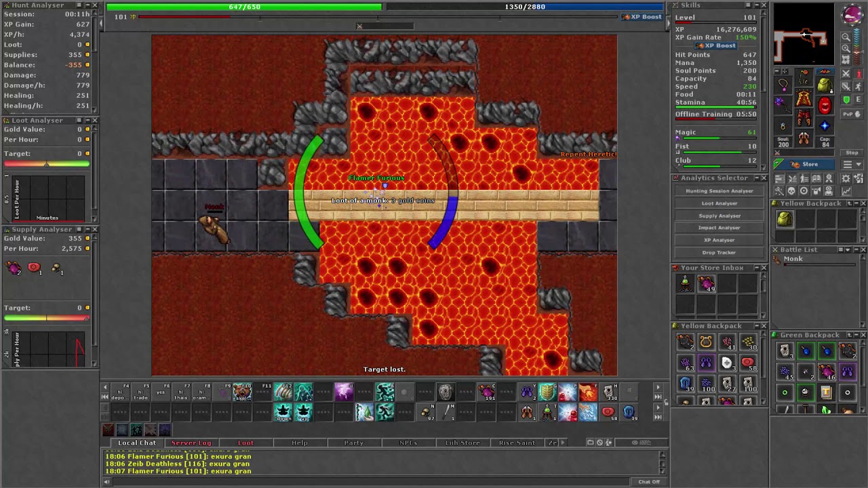Image resolution: width=868 pixels, height=488 pixels.
Task: Click the mana bar showing 1350/2880
Action: (525, 7)
